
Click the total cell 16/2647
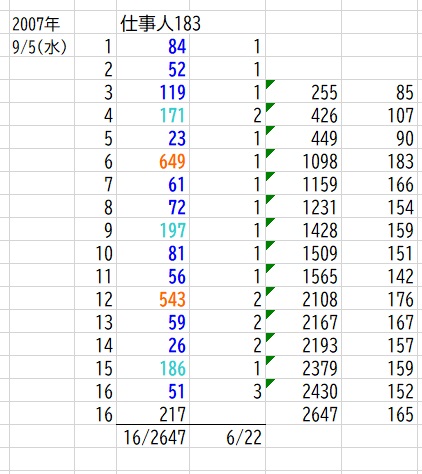click(x=155, y=437)
